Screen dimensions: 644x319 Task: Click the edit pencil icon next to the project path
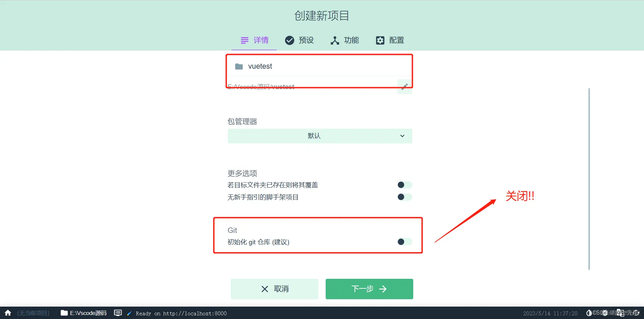tap(405, 86)
